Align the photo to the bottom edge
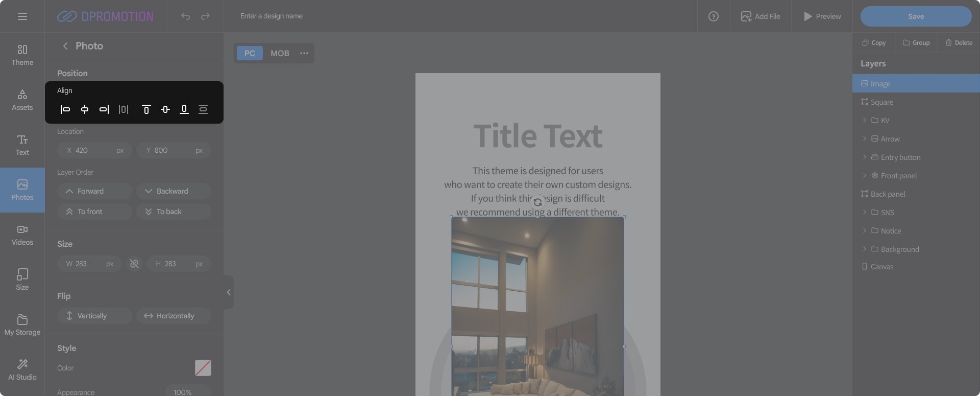The width and height of the screenshot is (980, 396). coord(184,109)
